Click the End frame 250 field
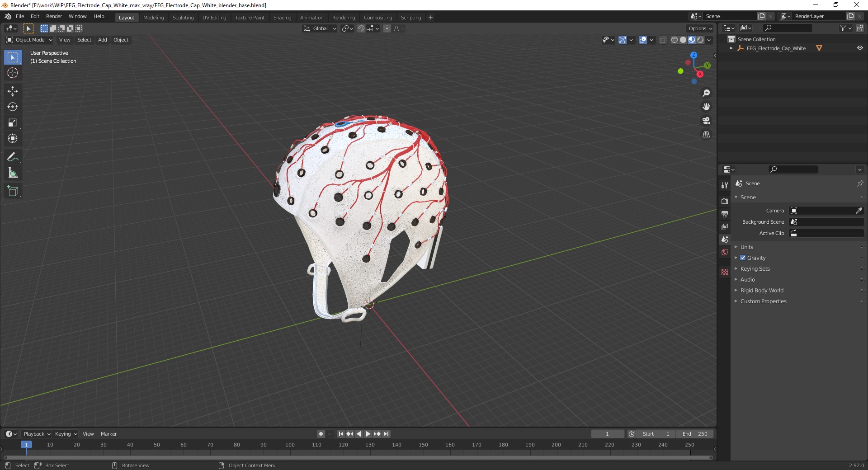This screenshot has width=868, height=470. (x=695, y=434)
